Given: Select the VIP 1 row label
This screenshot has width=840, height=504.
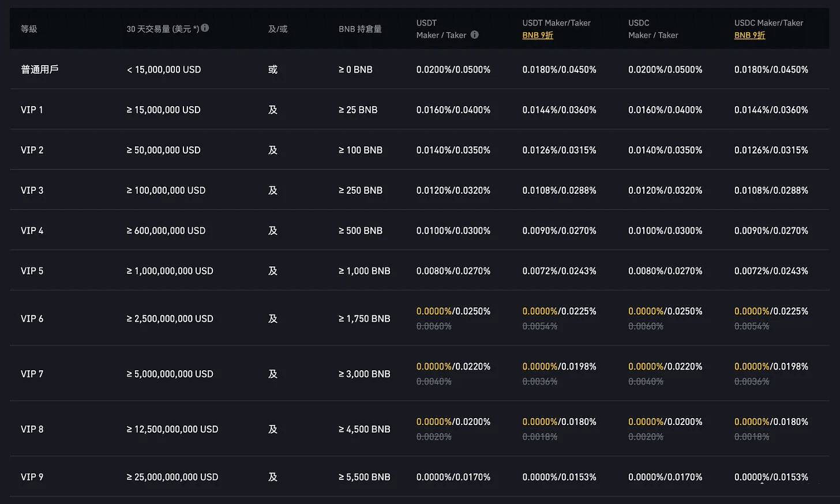Looking at the screenshot, I should [32, 110].
